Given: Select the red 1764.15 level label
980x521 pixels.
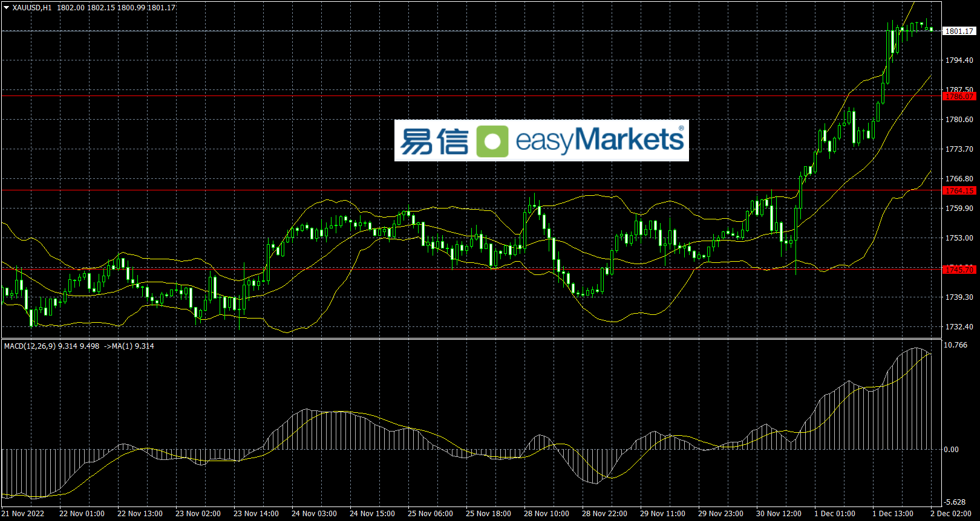Looking at the screenshot, I should coord(959,190).
